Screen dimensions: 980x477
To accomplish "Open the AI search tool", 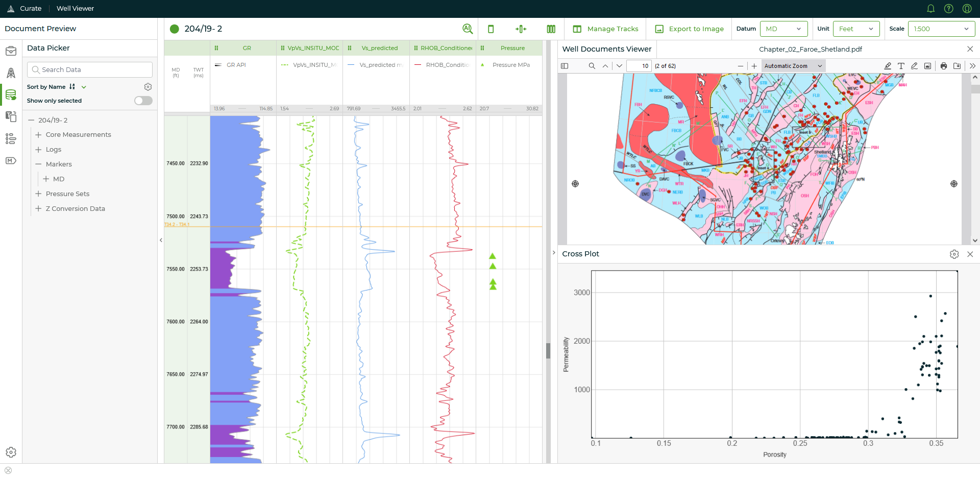I will point(468,29).
